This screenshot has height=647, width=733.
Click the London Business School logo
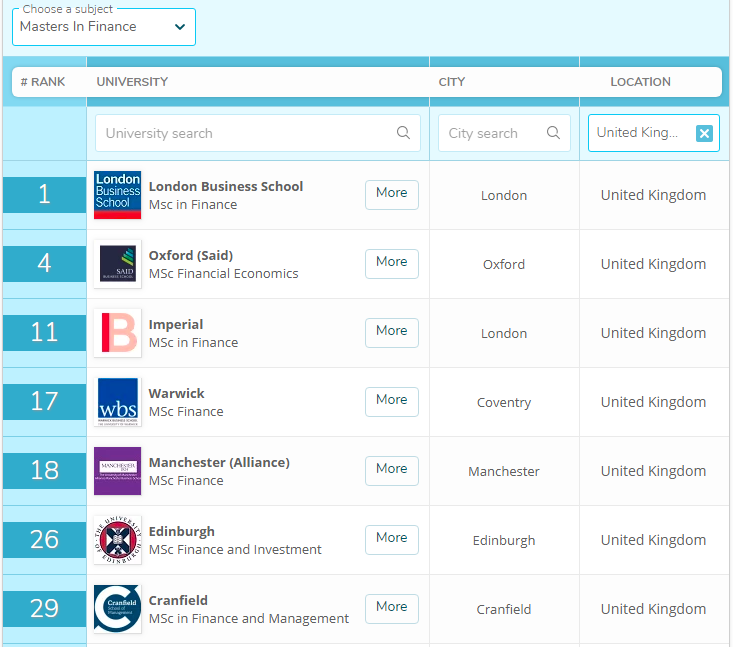117,195
